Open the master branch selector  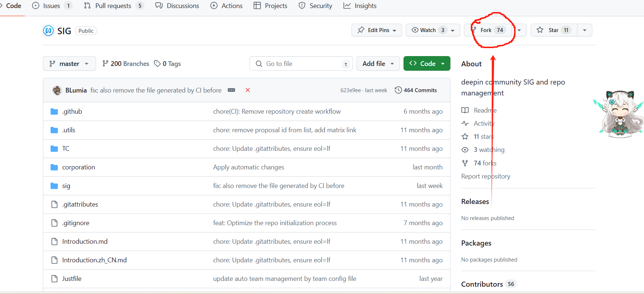click(x=69, y=63)
